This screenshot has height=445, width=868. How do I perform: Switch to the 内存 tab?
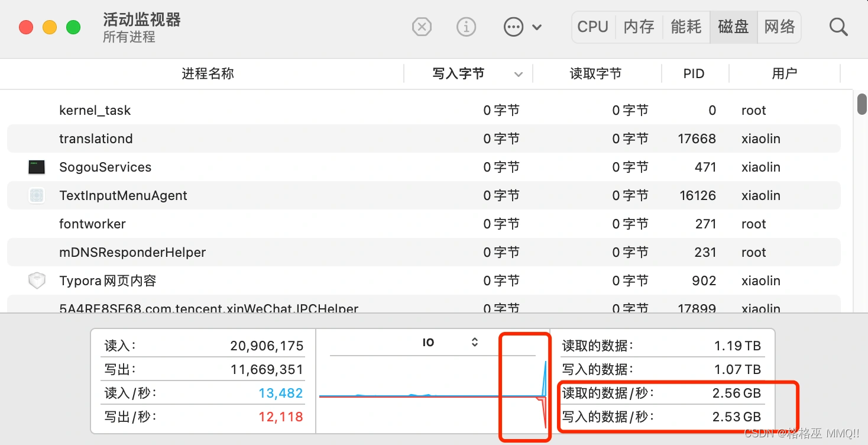pos(639,27)
